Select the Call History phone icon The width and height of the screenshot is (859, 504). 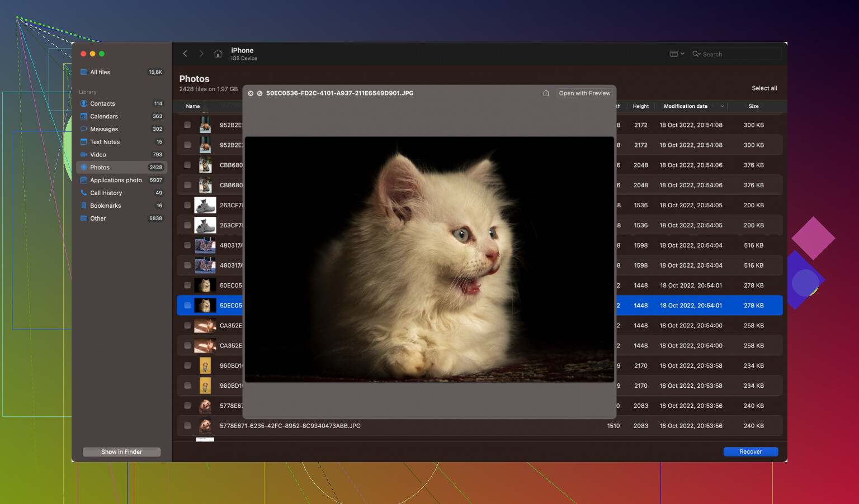(x=84, y=193)
